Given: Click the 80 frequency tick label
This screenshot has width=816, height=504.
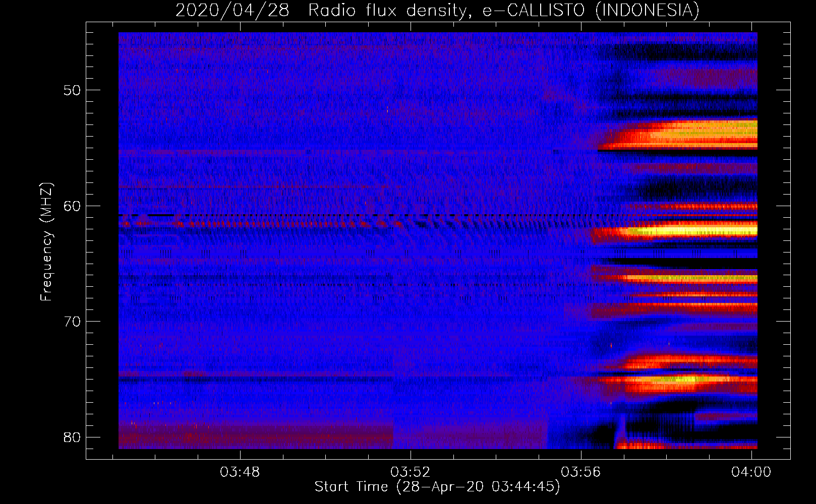Looking at the screenshot, I should 72,437.
